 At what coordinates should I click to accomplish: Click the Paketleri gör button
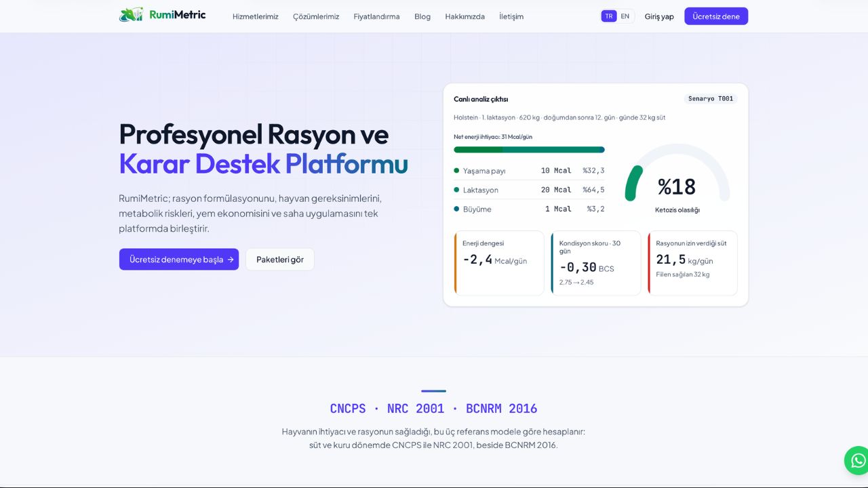coord(280,259)
